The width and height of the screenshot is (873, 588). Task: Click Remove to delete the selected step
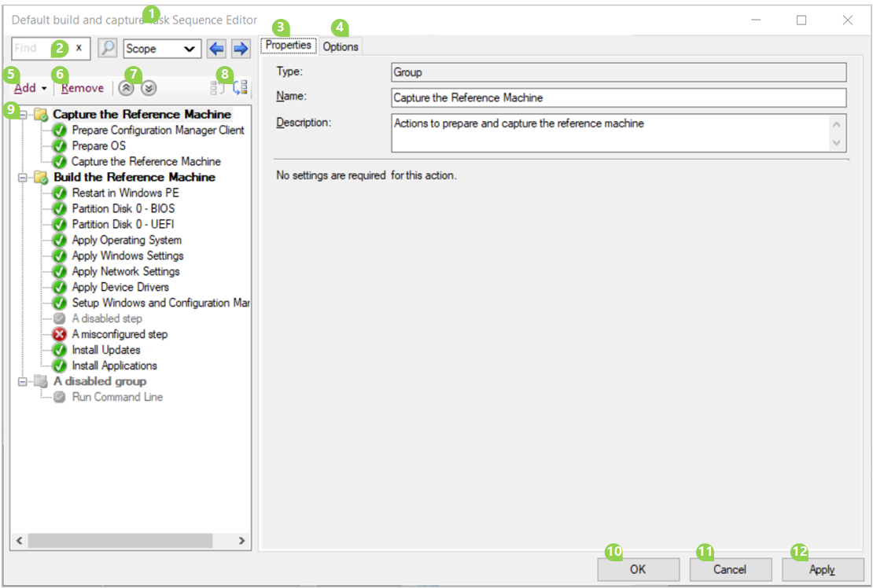tap(81, 87)
